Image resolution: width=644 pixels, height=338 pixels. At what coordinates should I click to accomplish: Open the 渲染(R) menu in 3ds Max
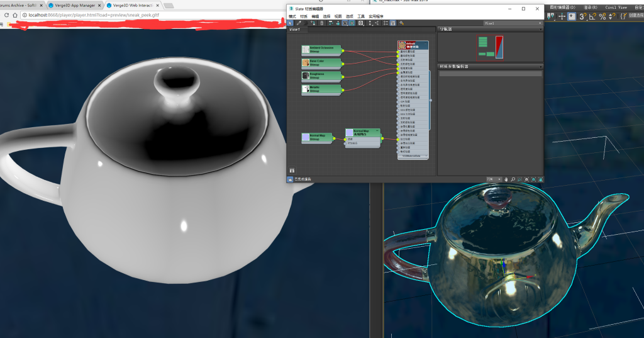point(590,8)
